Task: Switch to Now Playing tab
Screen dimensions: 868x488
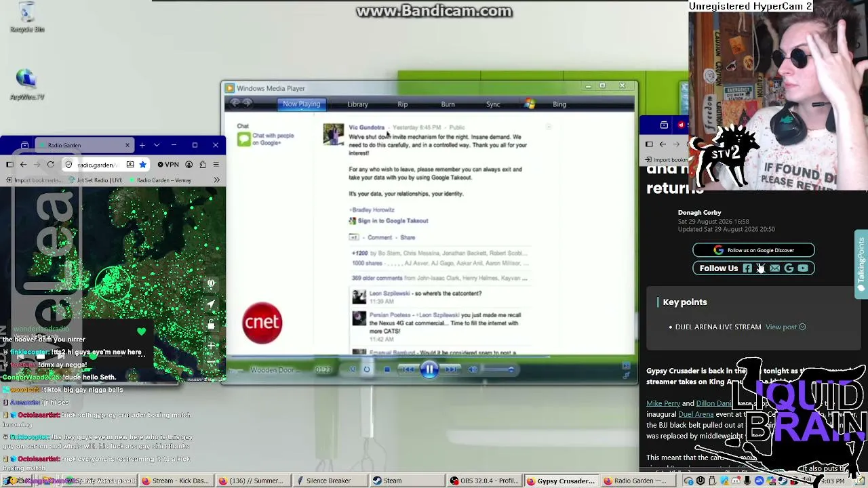Action: 301,104
